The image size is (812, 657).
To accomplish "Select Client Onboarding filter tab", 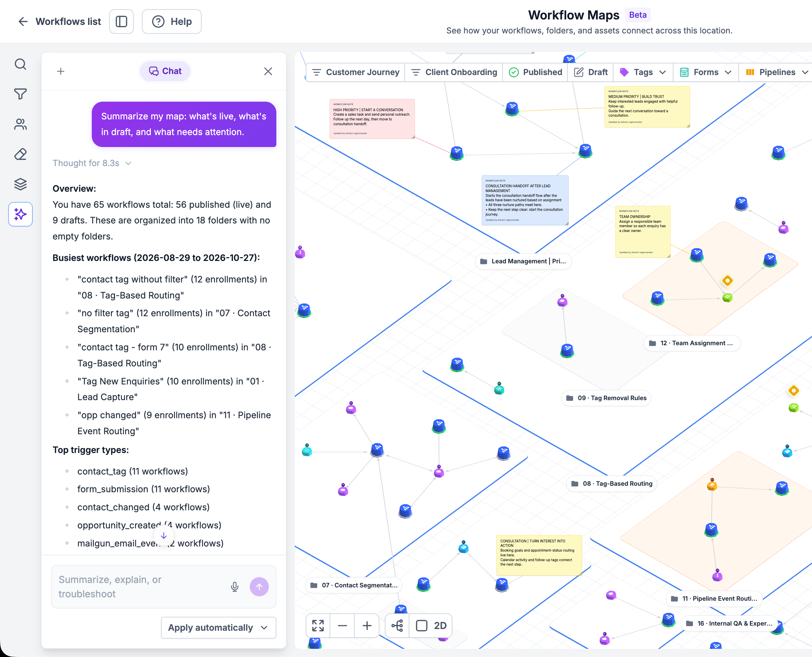I will pos(453,72).
